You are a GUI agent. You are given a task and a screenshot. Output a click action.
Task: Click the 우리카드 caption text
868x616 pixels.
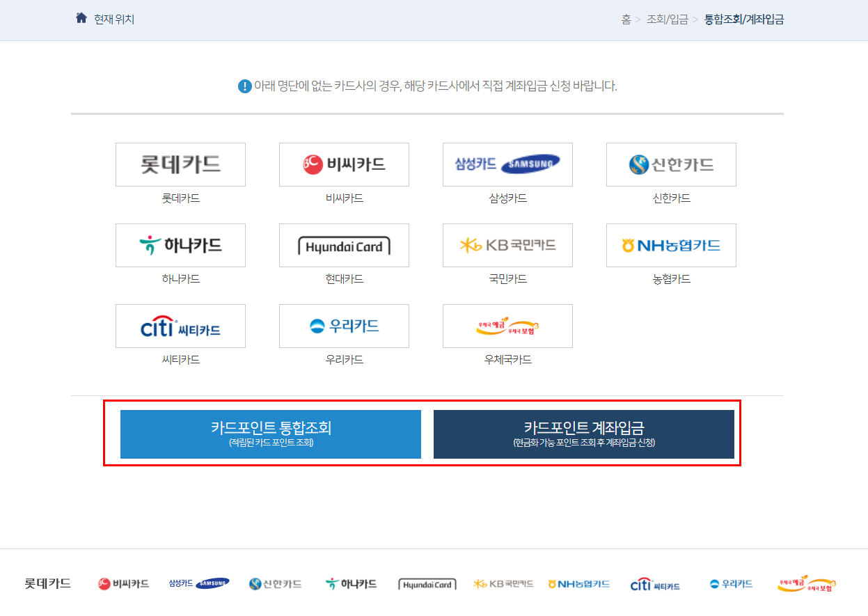344,360
